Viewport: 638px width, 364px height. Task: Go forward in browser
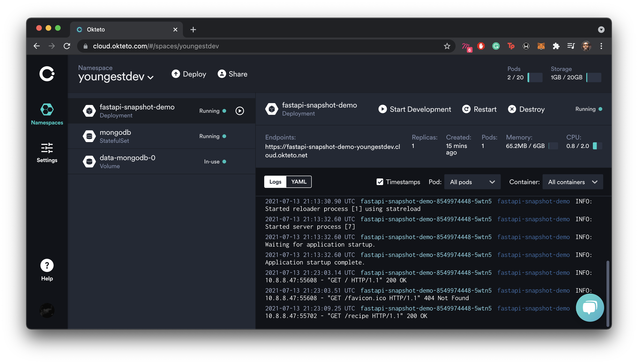click(x=52, y=46)
